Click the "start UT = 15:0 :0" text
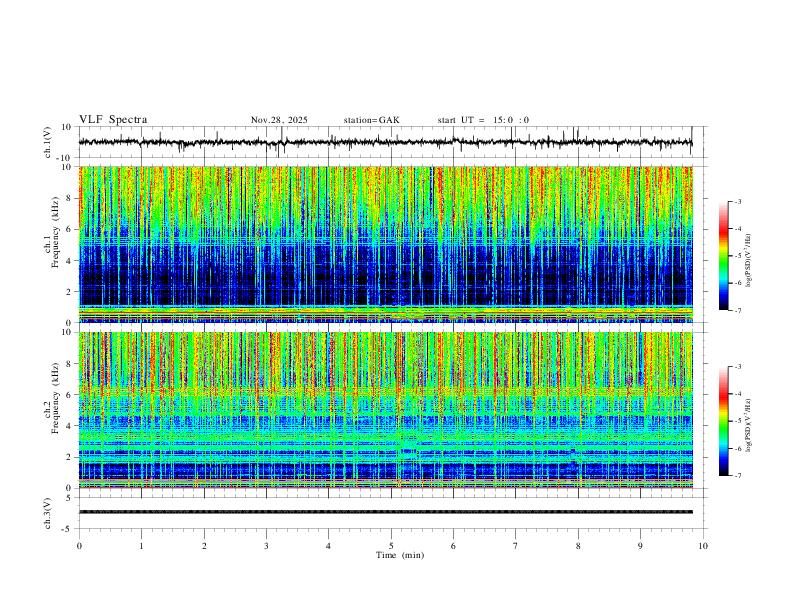This screenshot has height=612, width=792. tap(483, 120)
